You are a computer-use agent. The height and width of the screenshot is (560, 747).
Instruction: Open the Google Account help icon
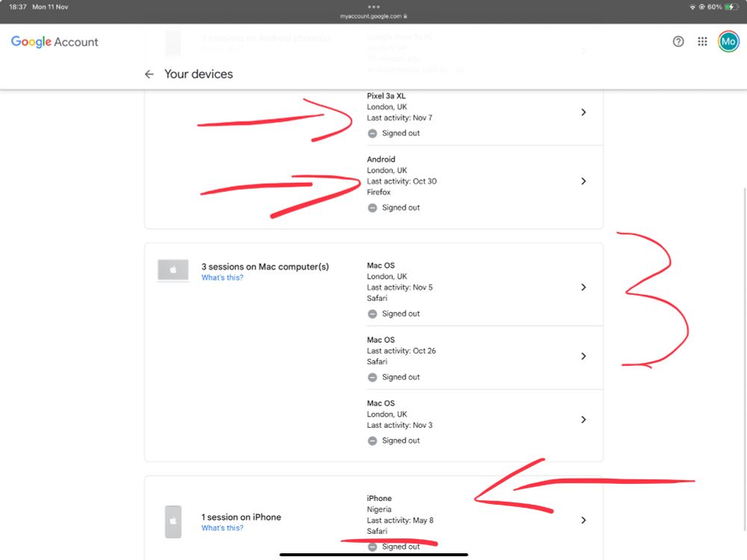pos(678,41)
